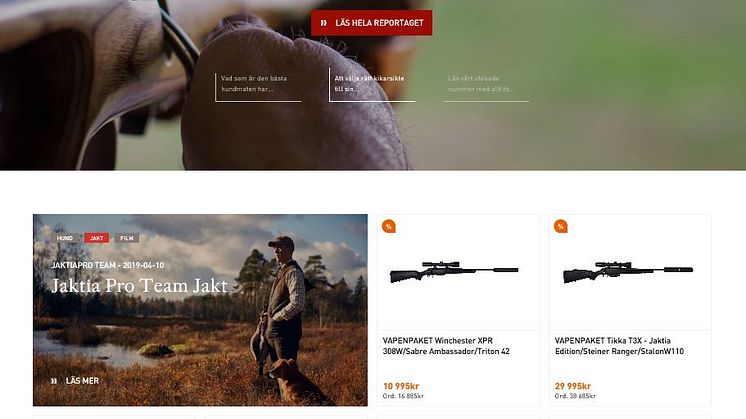Click the 29 995kr price

pyautogui.click(x=573, y=386)
